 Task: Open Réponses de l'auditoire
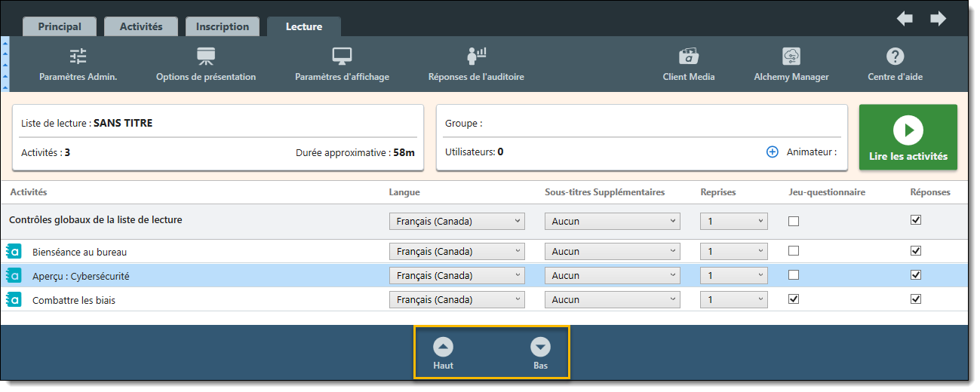pos(475,57)
